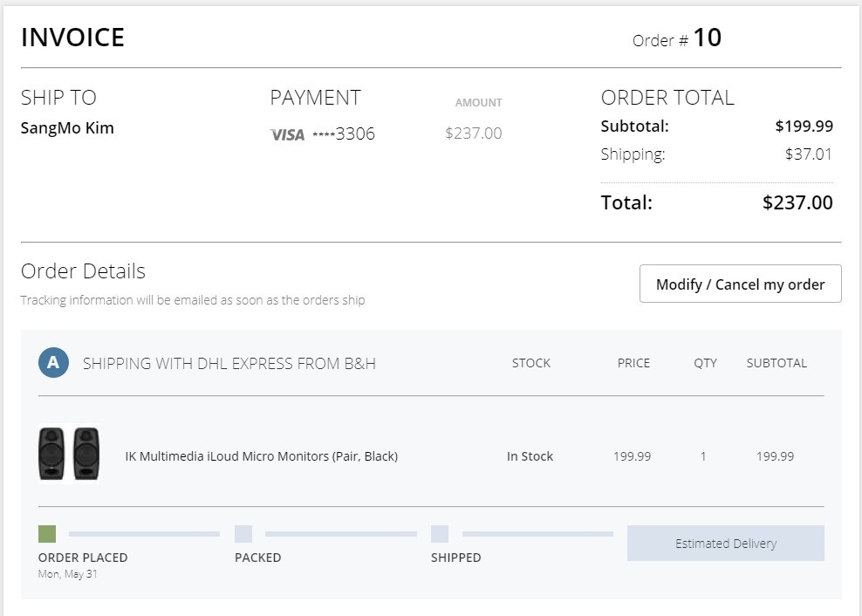
Task: Click the blue circle A shipment badge
Action: click(53, 363)
